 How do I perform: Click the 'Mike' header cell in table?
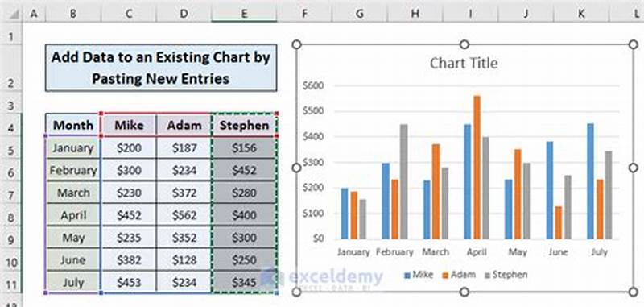coord(129,125)
